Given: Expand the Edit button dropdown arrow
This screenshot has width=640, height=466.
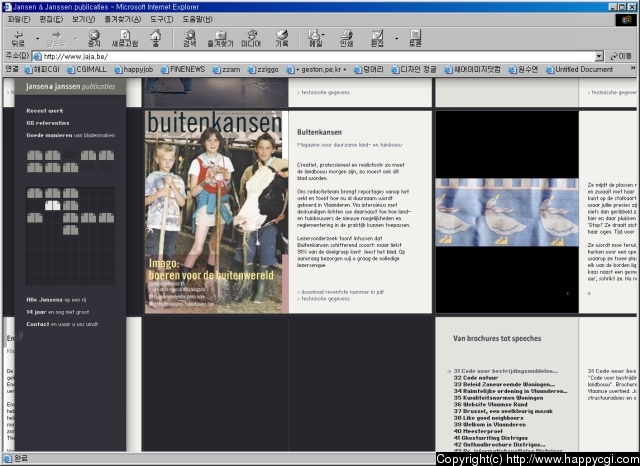Looking at the screenshot, I should (x=396, y=39).
